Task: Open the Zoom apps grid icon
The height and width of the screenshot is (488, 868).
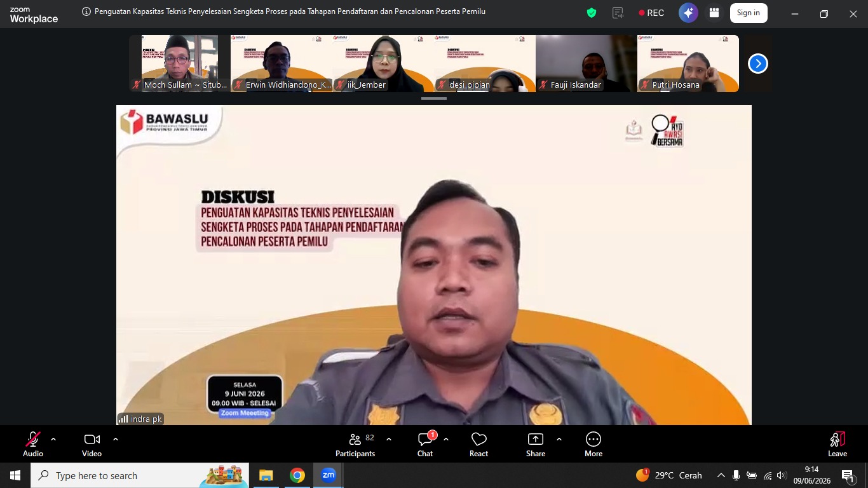Action: point(714,13)
